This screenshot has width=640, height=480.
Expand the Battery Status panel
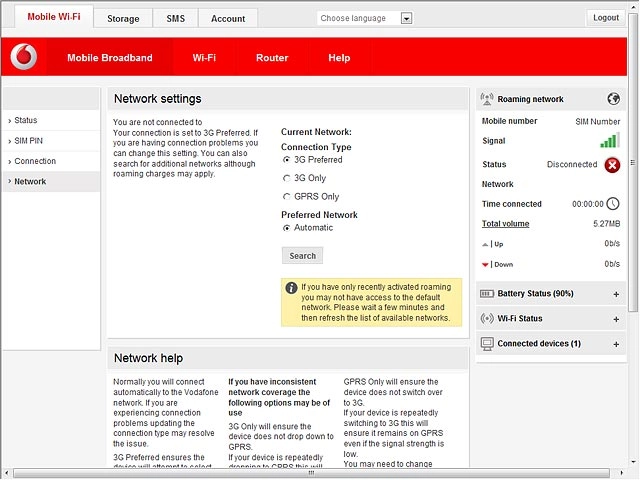click(616, 294)
